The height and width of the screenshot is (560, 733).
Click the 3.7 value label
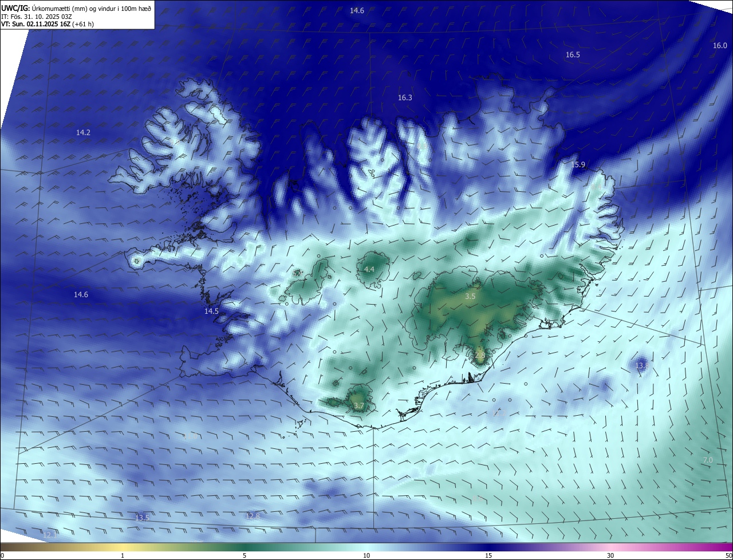[x=358, y=406]
